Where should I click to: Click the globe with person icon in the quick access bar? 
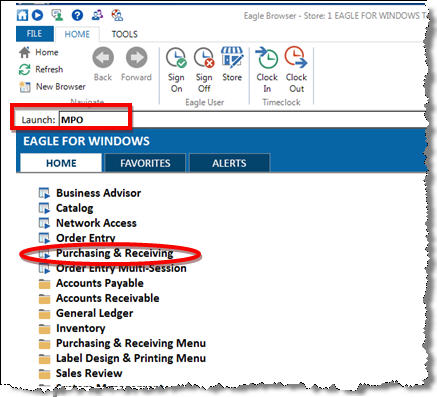coord(117,15)
